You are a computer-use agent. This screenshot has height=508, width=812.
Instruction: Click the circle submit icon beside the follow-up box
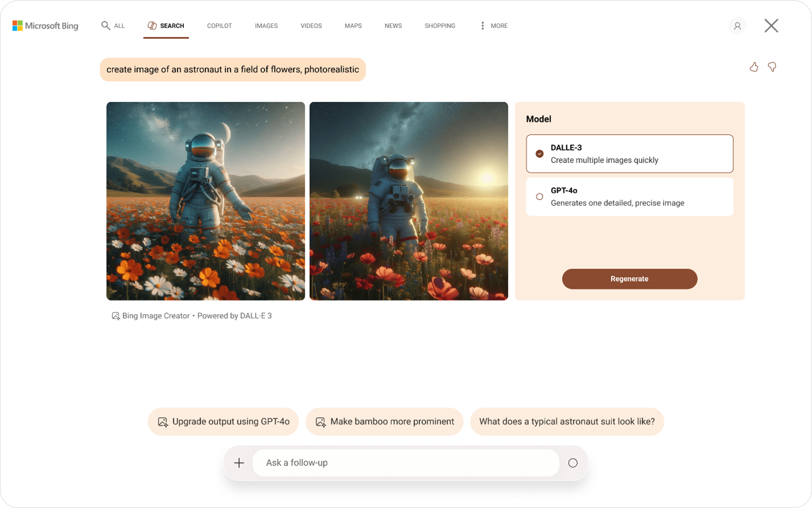(573, 462)
